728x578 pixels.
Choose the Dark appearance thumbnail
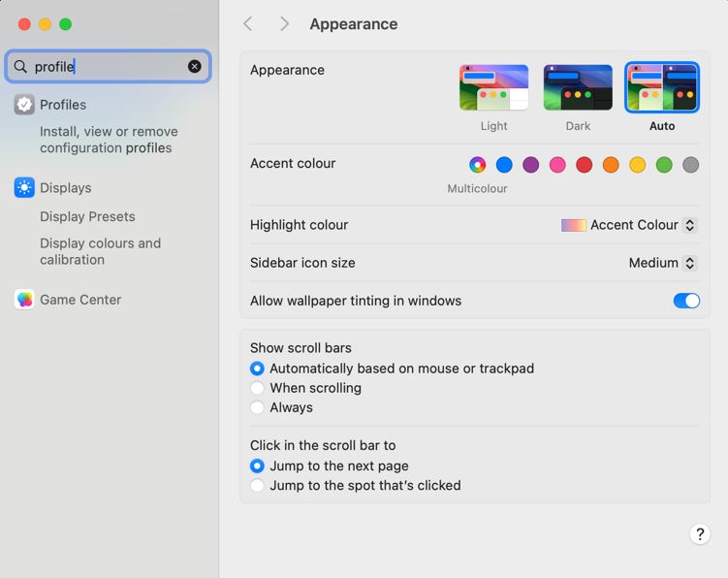[578, 88]
